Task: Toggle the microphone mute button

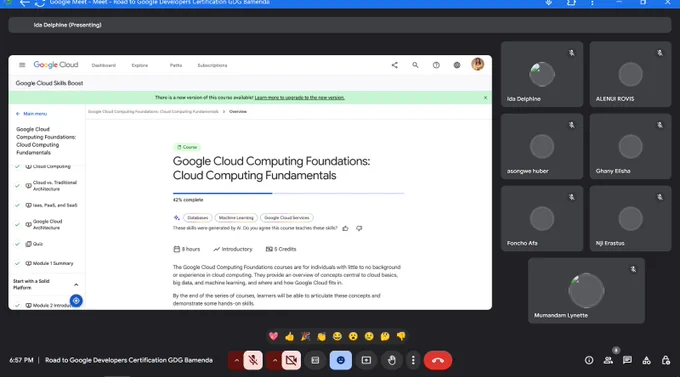Action: click(253, 360)
